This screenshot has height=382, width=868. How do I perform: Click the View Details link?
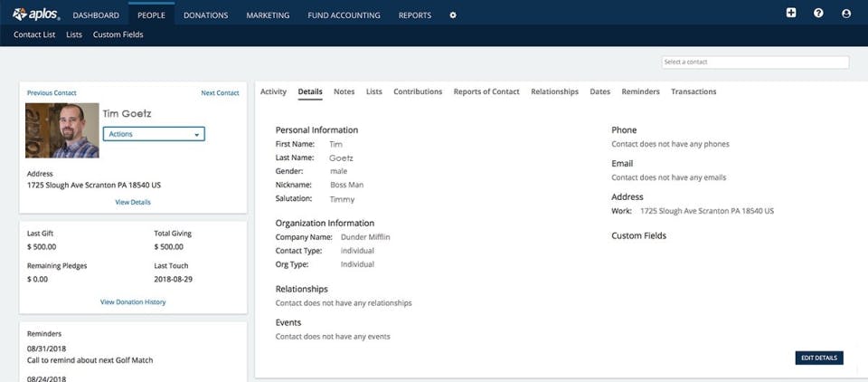(133, 203)
